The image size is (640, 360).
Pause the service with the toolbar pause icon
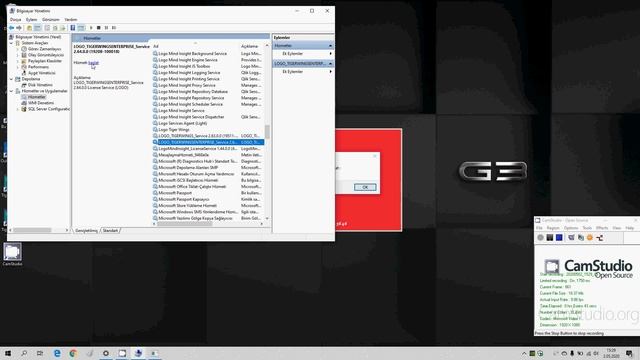pyautogui.click(x=106, y=28)
